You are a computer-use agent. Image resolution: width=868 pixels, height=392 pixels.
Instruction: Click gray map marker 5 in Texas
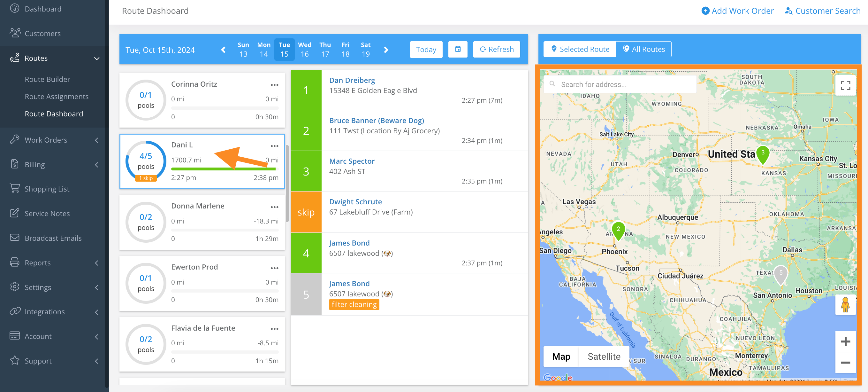point(780,275)
